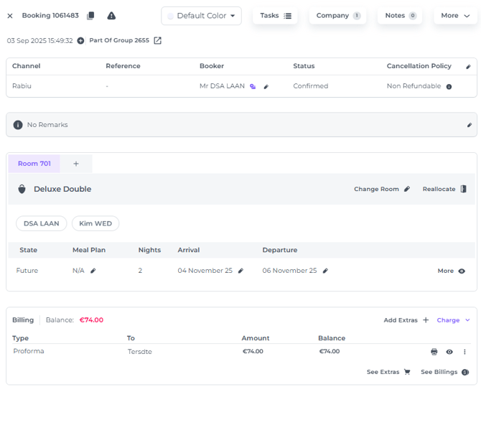Select the Room 701 tab
This screenshot has height=448, width=481.
click(x=34, y=164)
